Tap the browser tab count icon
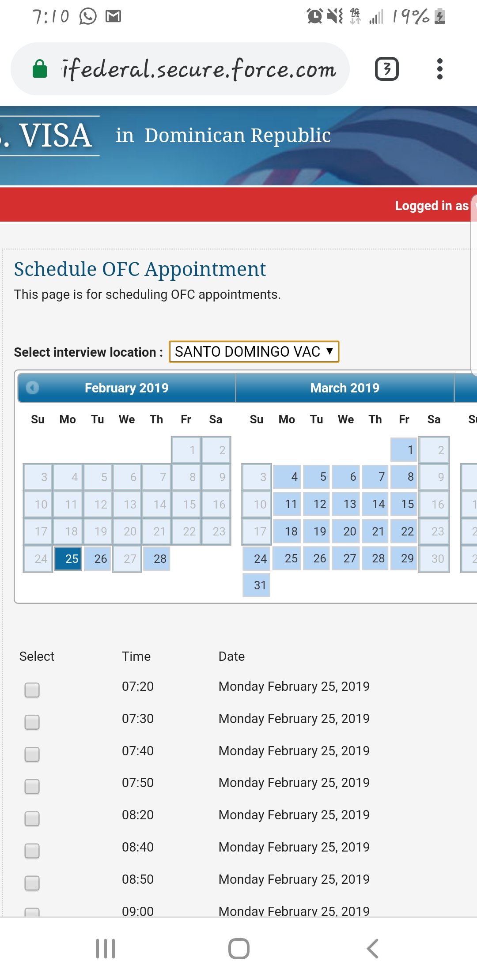Screen dimensions: 477x980 coord(386,69)
